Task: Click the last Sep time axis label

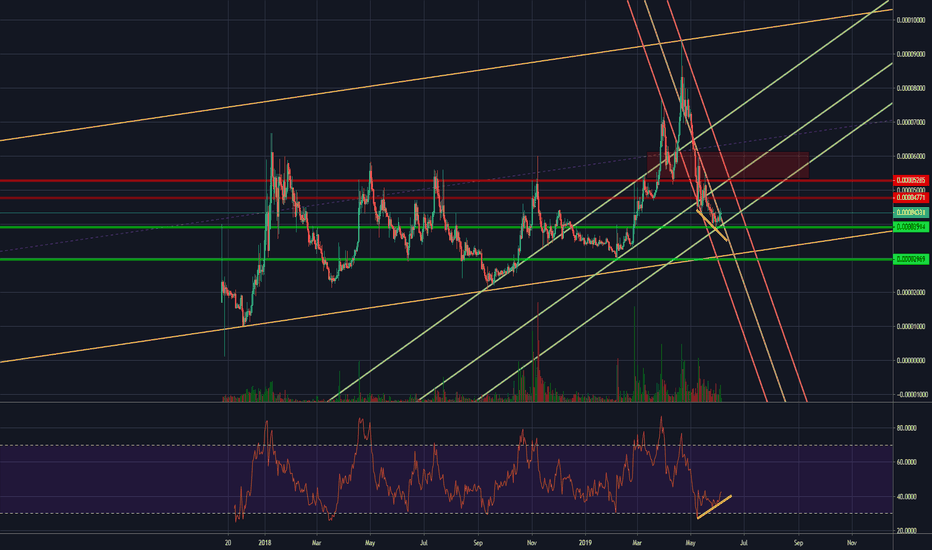Action: point(798,543)
